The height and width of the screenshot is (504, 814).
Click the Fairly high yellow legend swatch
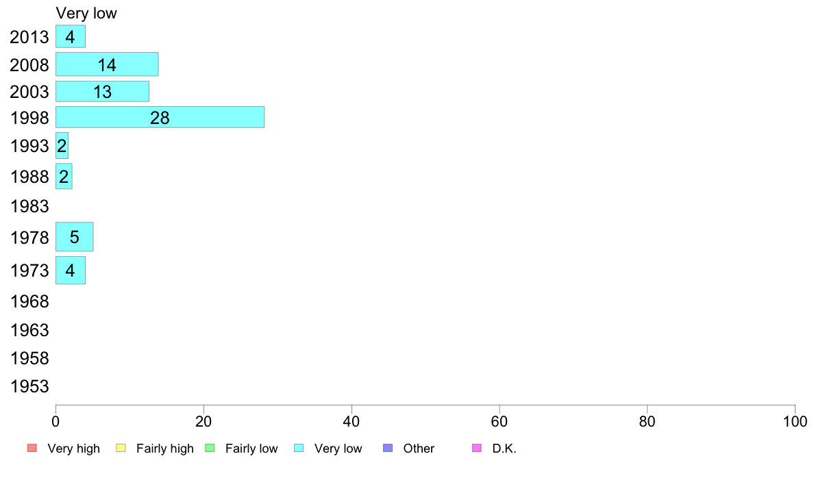[121, 448]
